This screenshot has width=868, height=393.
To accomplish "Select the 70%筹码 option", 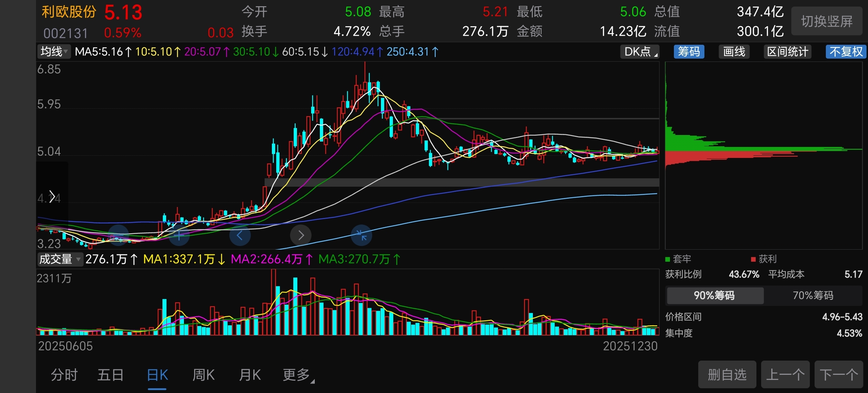I will (x=813, y=295).
